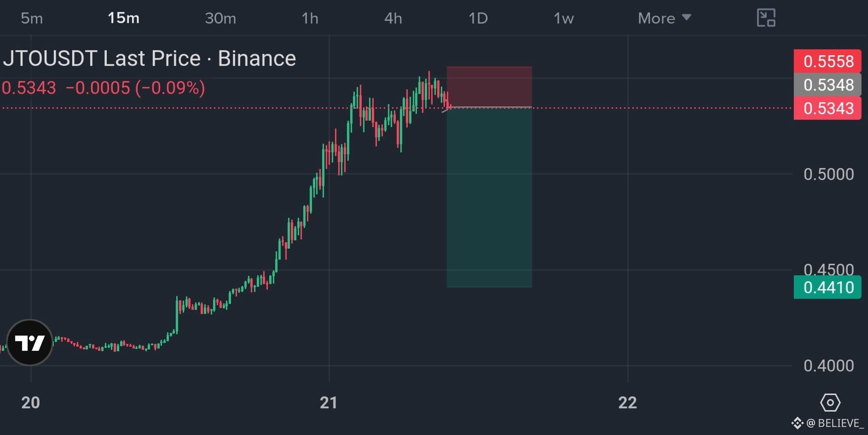The height and width of the screenshot is (435, 868).
Task: Select the red stop-loss zone of short position
Action: point(489,87)
